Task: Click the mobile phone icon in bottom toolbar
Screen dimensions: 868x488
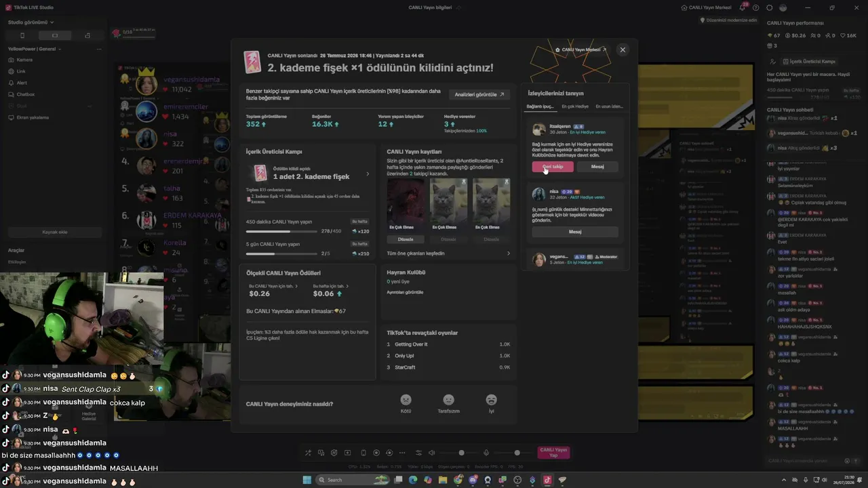Action: (x=363, y=453)
